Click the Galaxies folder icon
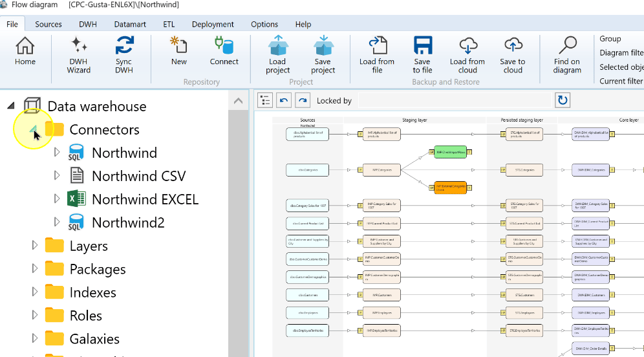 [54, 338]
